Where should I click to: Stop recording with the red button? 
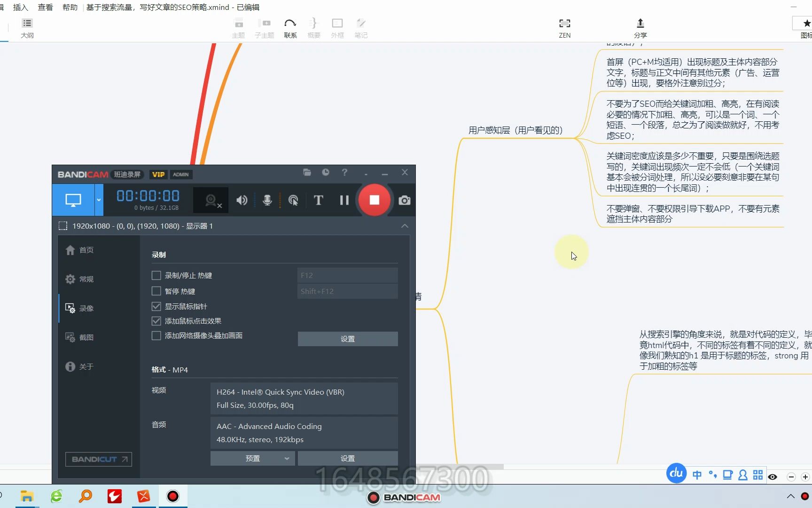(375, 200)
